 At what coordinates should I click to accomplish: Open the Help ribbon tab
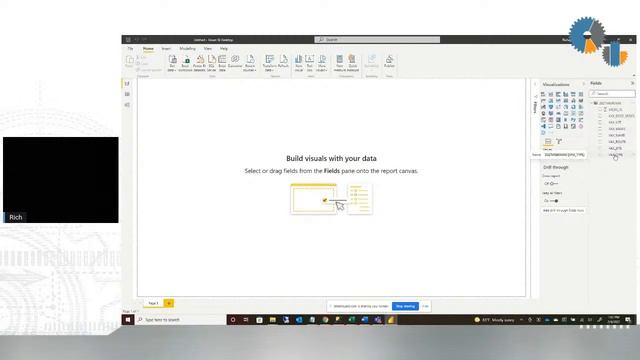click(224, 49)
